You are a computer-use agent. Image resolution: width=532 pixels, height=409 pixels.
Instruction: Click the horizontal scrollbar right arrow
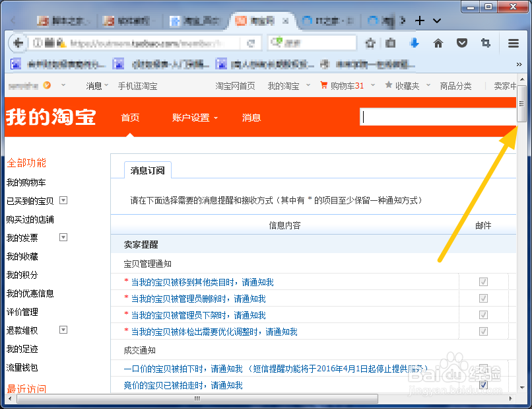pyautogui.click(x=512, y=398)
